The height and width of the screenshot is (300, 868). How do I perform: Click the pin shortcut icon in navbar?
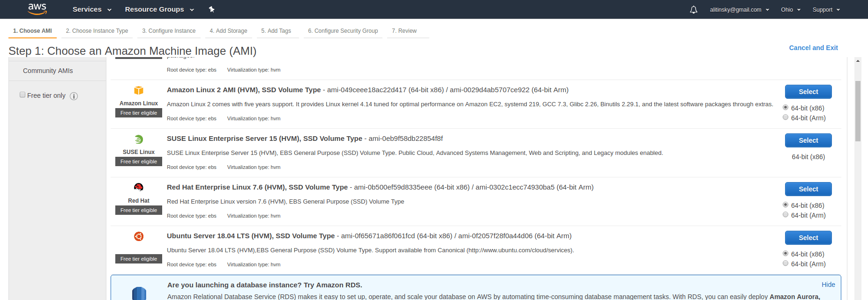tap(211, 9)
